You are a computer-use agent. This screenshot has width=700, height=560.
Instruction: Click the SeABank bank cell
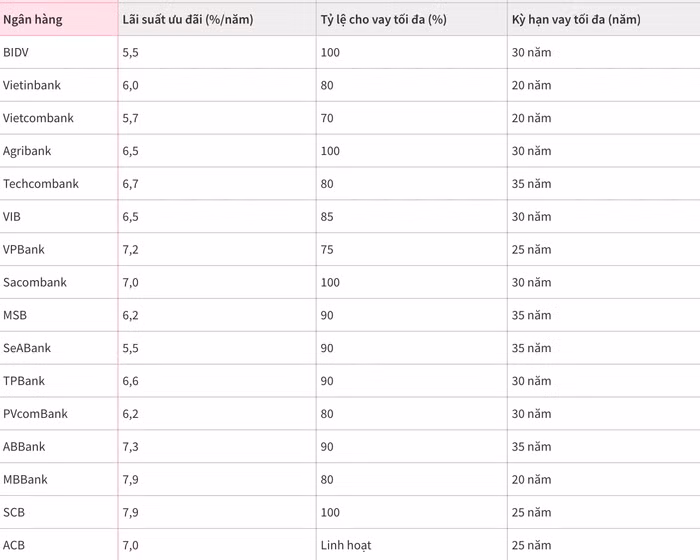click(x=27, y=348)
